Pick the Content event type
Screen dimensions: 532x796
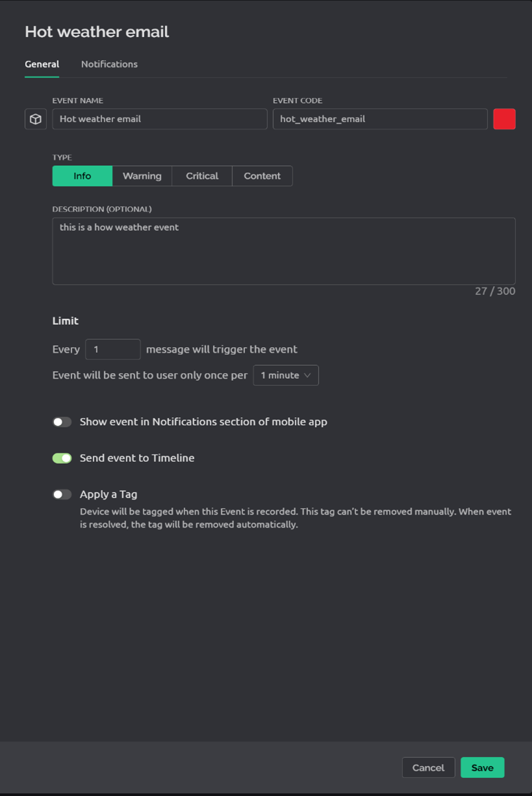(x=262, y=176)
